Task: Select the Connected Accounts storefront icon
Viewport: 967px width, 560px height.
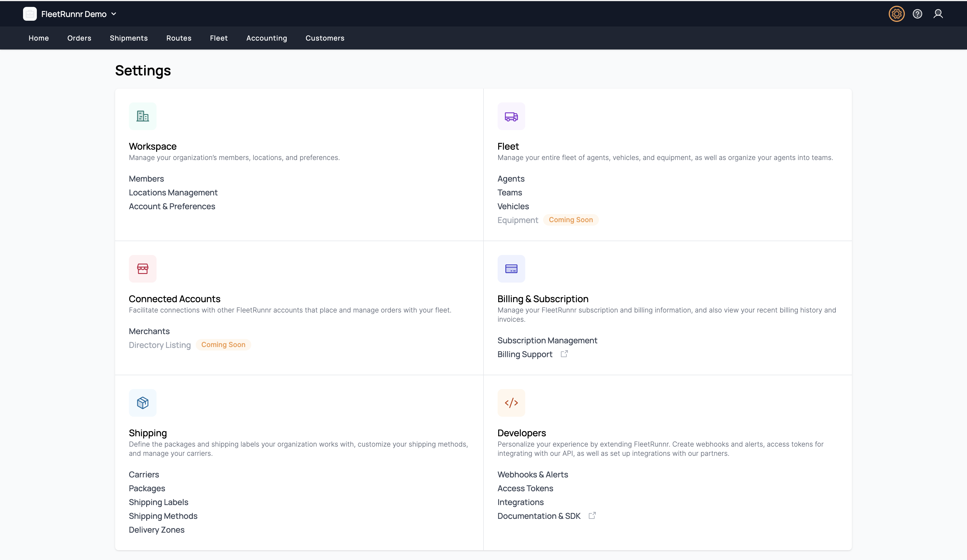Action: pos(143,268)
